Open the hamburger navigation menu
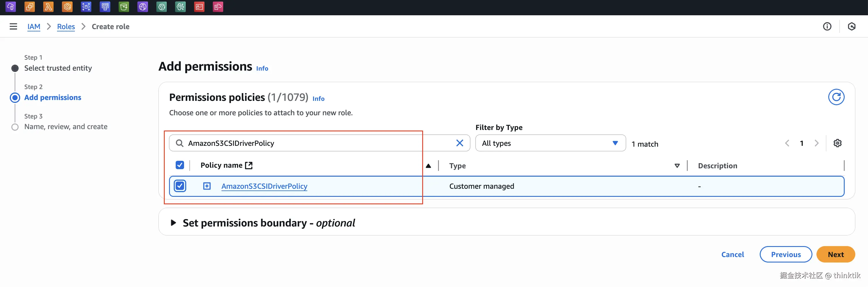The height and width of the screenshot is (287, 868). (x=13, y=27)
